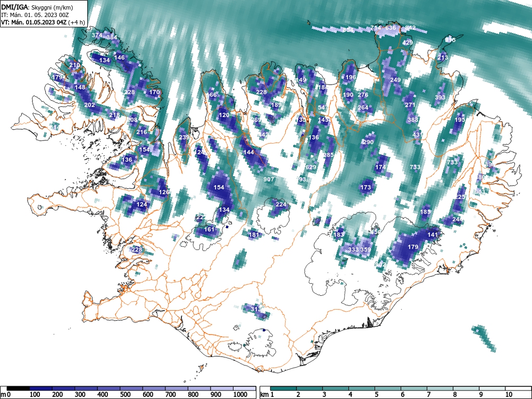Select the 249 value in the northeast
The width and height of the screenshot is (532, 399).
396,80
